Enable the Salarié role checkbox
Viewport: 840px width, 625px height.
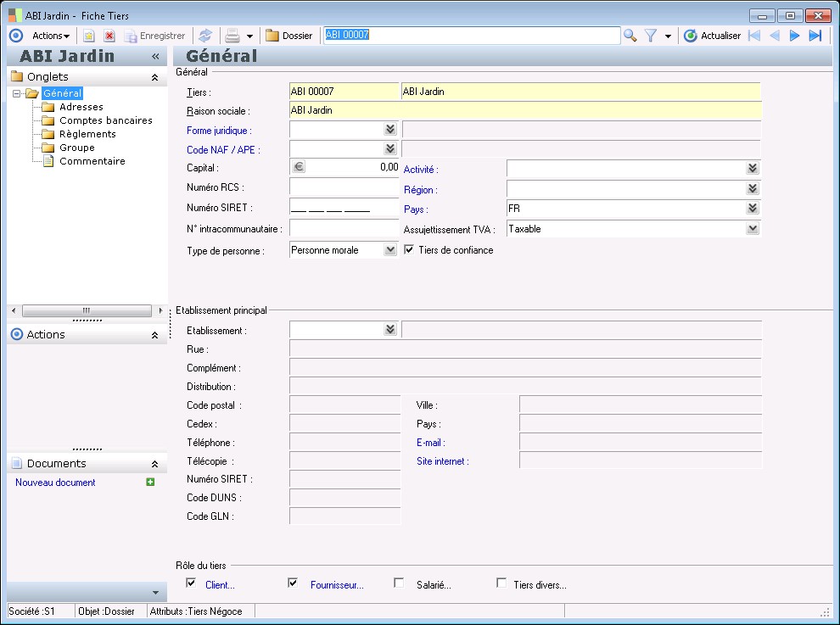pos(399,583)
